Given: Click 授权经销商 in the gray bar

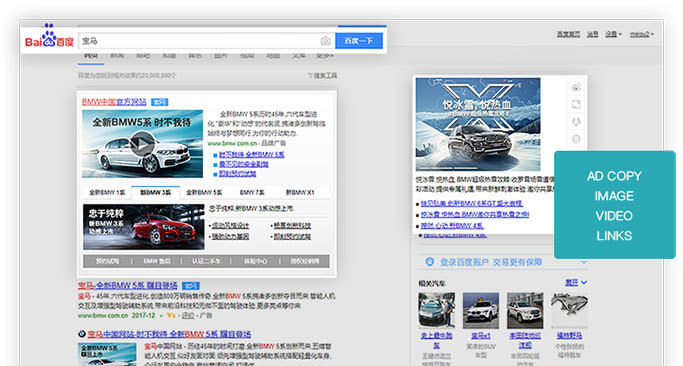Looking at the screenshot, I should [x=305, y=261].
